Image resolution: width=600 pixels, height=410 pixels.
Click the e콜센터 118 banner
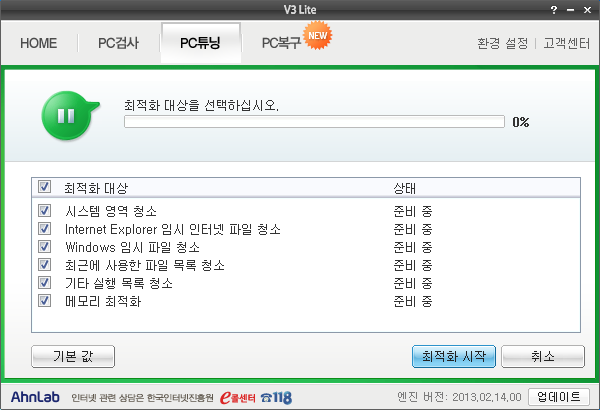pyautogui.click(x=256, y=398)
